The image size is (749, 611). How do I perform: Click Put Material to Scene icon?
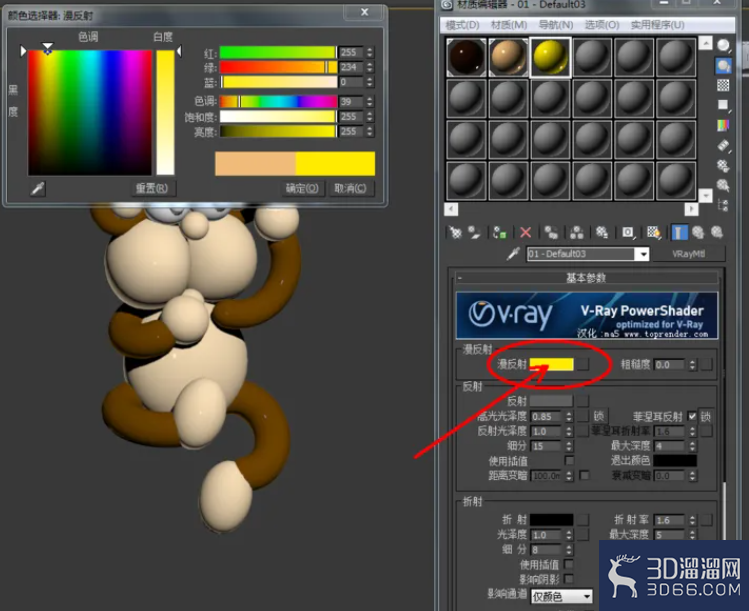click(474, 232)
